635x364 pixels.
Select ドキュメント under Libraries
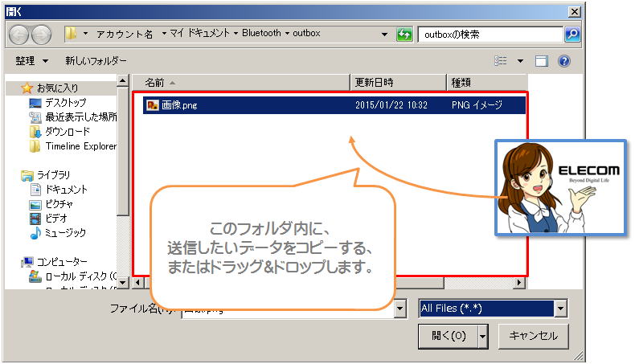click(x=66, y=190)
